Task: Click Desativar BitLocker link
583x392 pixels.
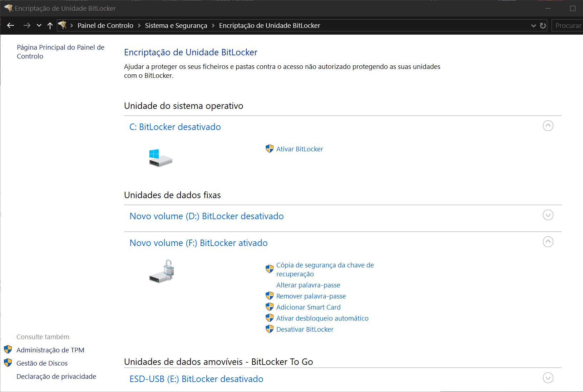Action: click(305, 329)
